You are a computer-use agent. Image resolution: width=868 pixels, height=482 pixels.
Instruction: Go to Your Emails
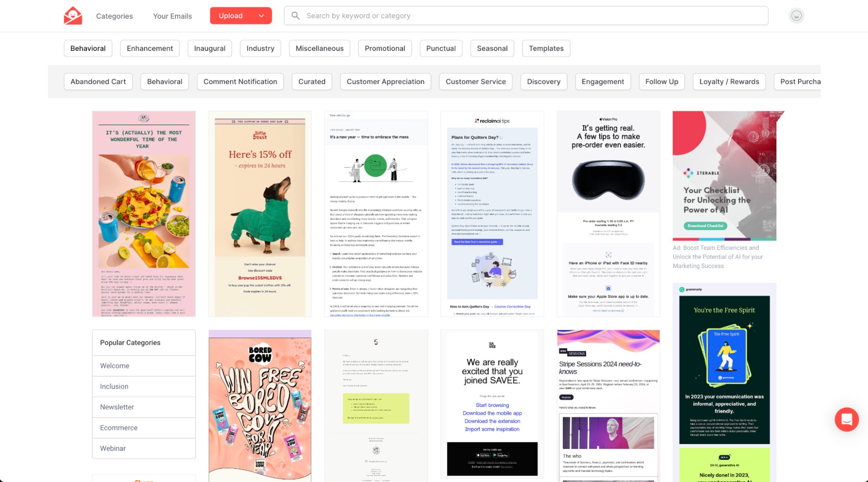pyautogui.click(x=172, y=16)
